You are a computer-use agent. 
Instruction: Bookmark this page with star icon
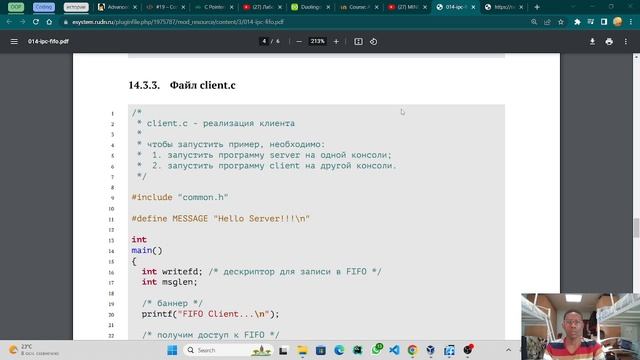pyautogui.click(x=561, y=22)
